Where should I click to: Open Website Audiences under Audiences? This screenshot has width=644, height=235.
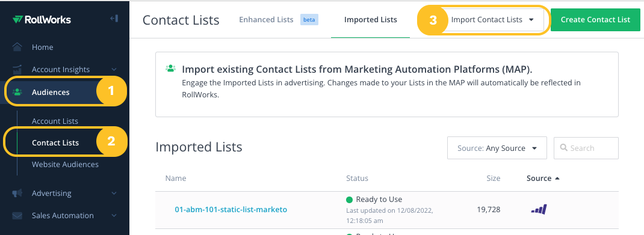66,164
